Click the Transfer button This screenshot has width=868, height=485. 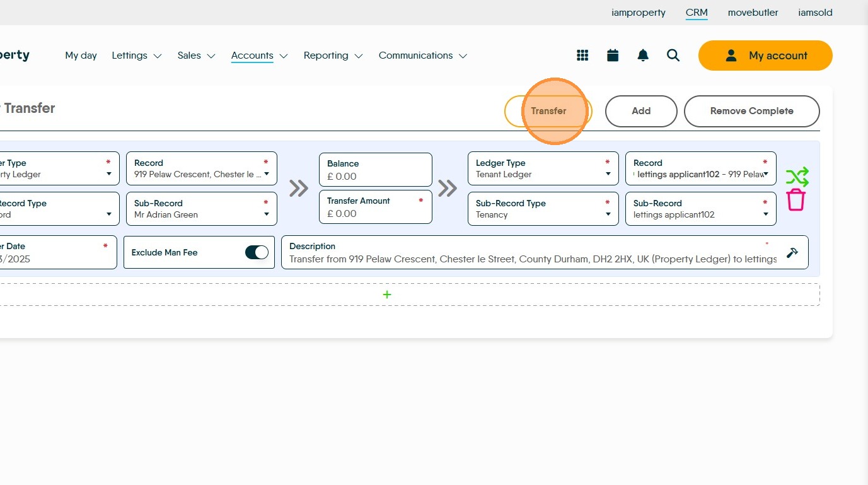548,111
